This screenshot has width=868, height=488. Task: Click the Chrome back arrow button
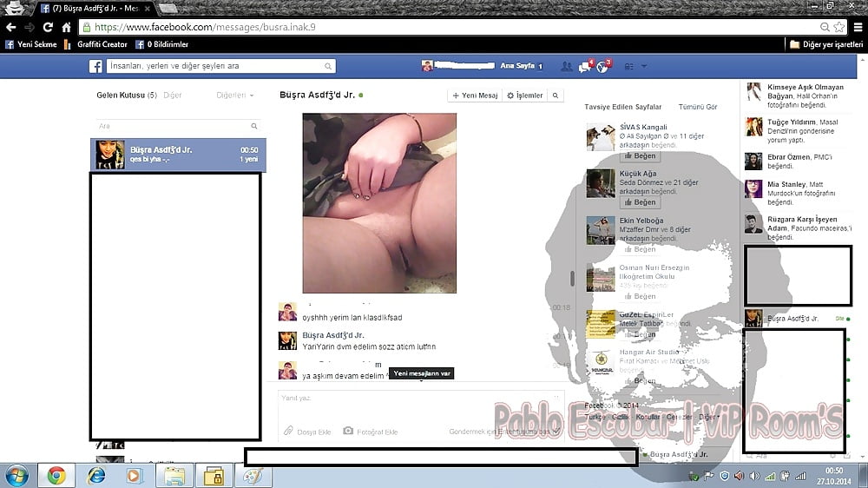tap(10, 27)
